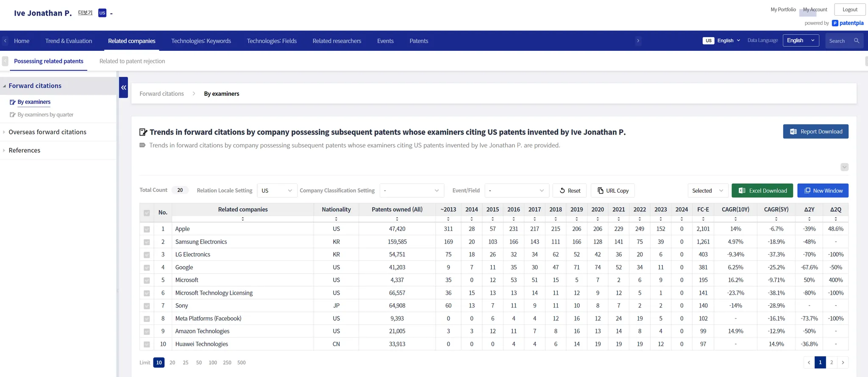Screen dimensions: 868x377
Task: Go to page 2 of results
Action: click(831, 363)
